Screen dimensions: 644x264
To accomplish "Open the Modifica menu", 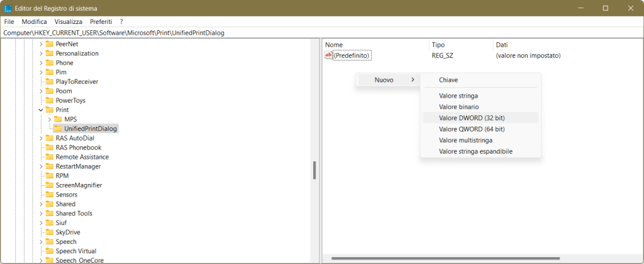I will (35, 21).
